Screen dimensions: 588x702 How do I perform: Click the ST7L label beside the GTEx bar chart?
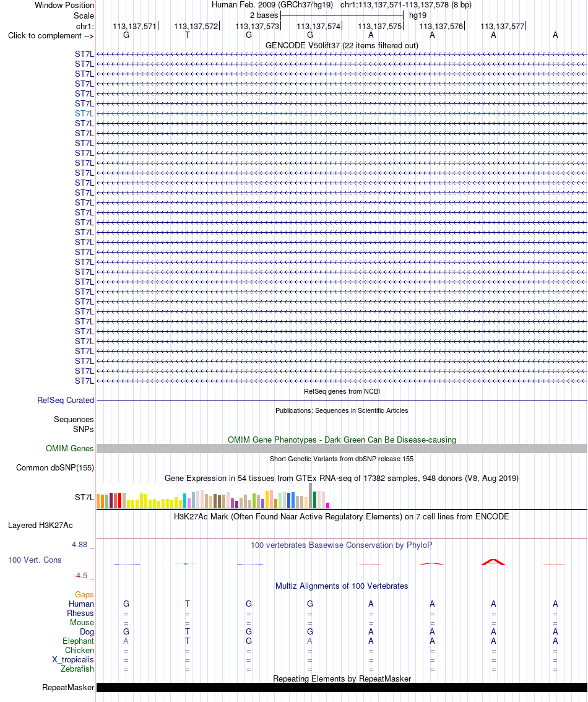84,497
